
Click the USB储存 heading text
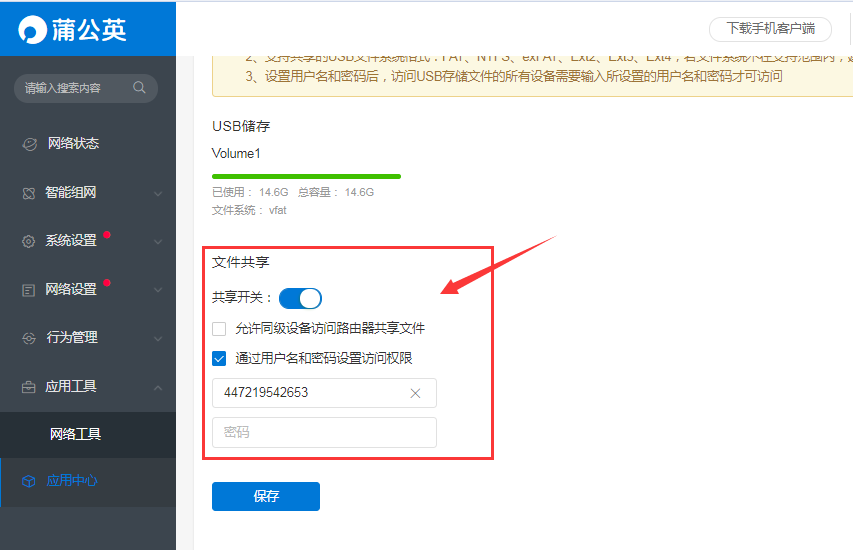coord(241,126)
